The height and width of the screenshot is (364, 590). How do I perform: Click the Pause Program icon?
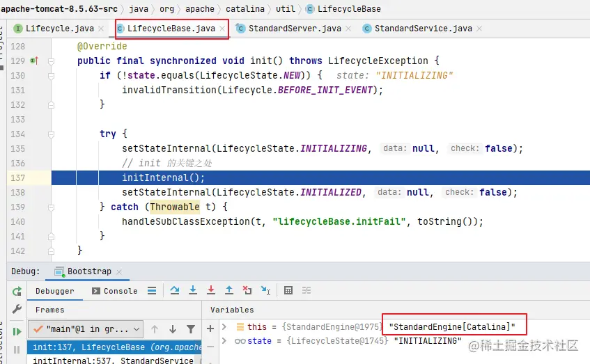point(17,349)
